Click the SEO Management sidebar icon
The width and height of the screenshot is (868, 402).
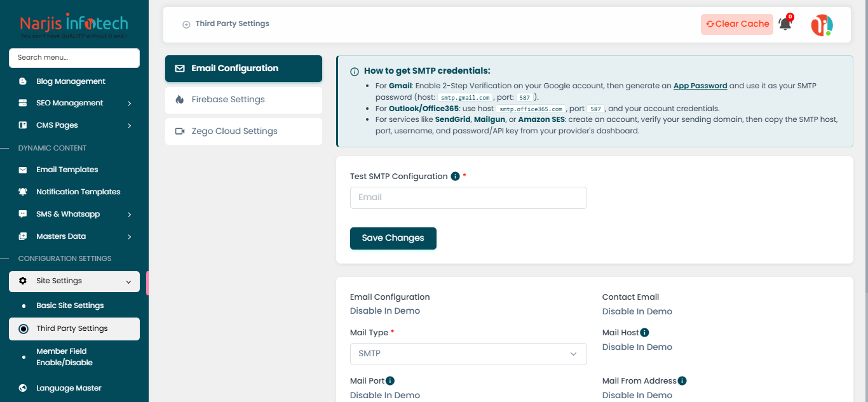pyautogui.click(x=23, y=103)
